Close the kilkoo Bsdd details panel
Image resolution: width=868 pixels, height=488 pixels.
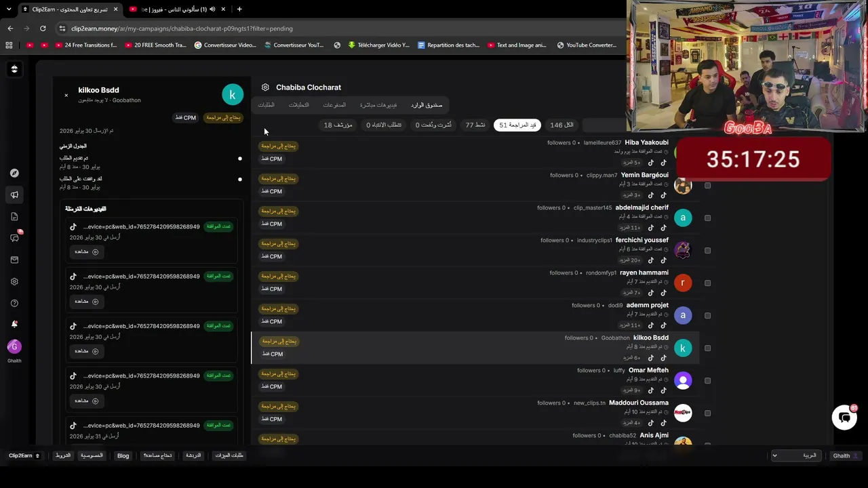66,96
